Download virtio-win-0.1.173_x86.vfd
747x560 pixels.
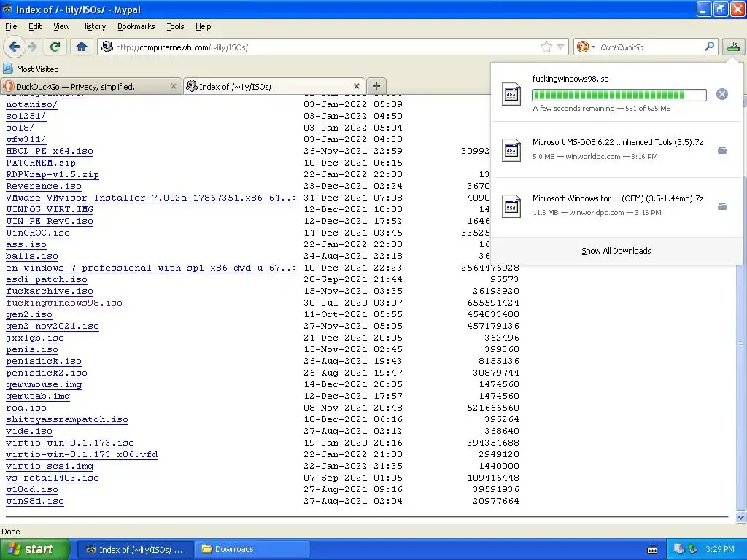pyautogui.click(x=82, y=454)
